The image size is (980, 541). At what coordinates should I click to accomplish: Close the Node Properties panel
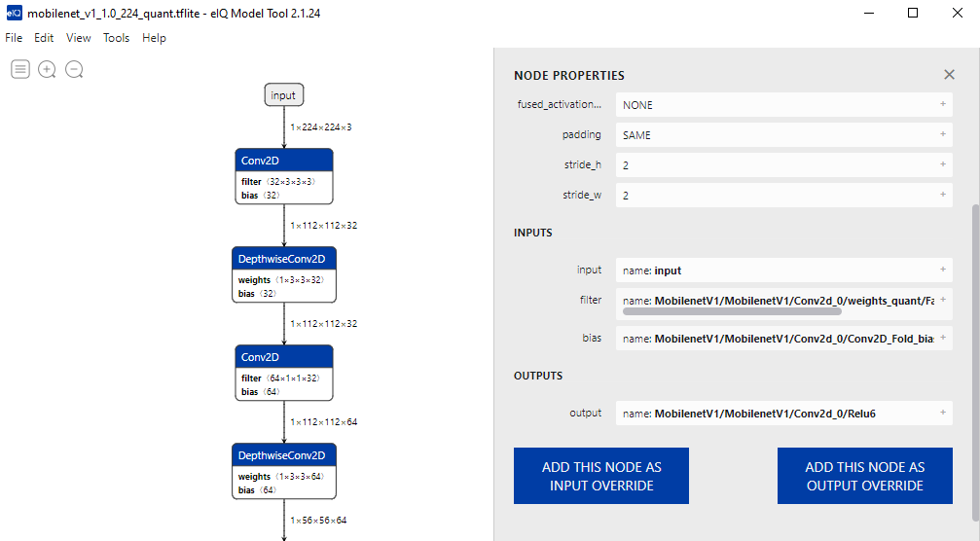pos(949,75)
